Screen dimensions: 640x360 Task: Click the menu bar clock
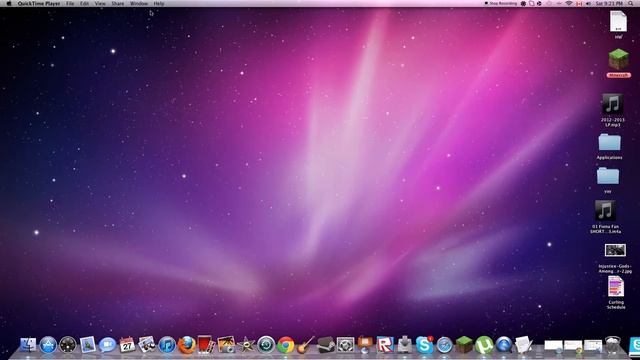609,3
